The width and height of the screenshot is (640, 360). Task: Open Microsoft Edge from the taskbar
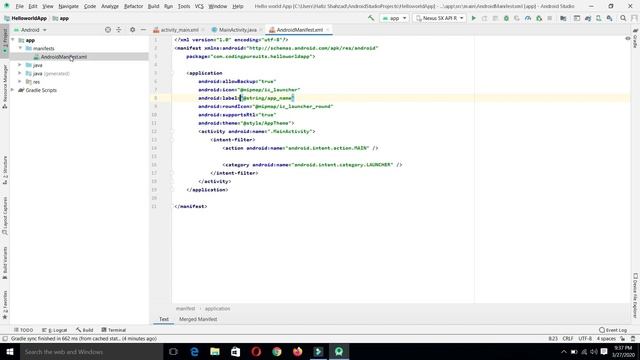coord(194,351)
